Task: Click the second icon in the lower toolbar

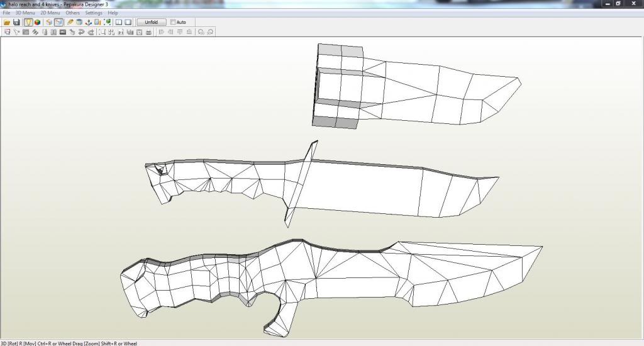Action: pyautogui.click(x=16, y=32)
